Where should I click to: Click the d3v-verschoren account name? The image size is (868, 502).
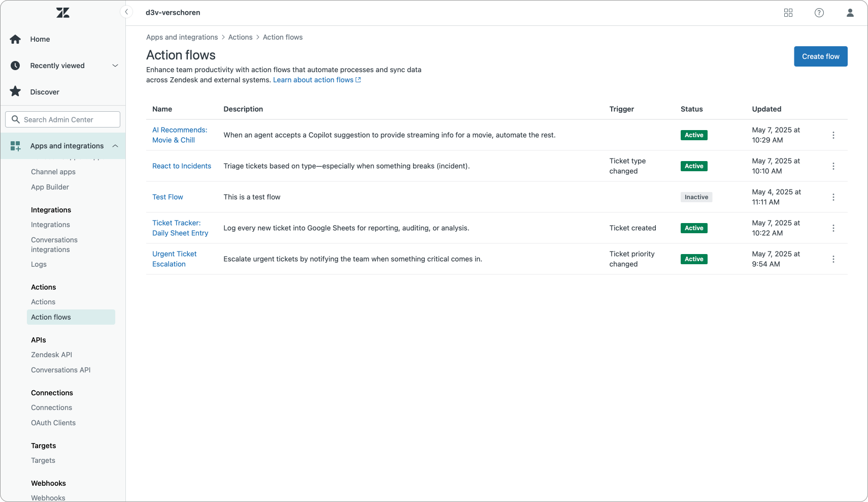coord(173,13)
